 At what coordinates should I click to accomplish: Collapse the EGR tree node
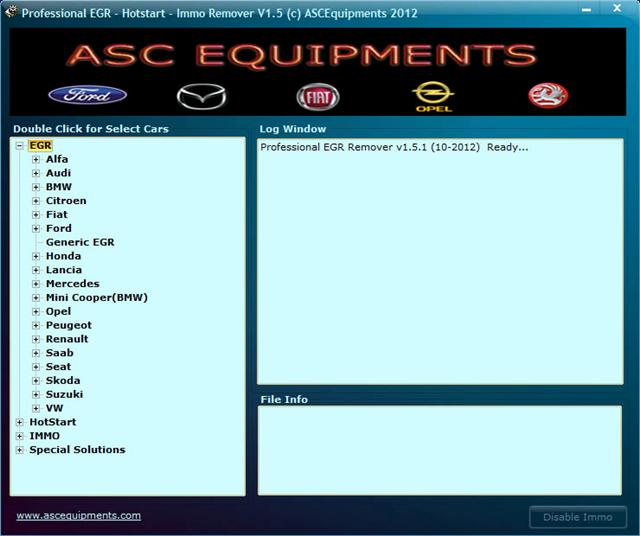(x=19, y=146)
